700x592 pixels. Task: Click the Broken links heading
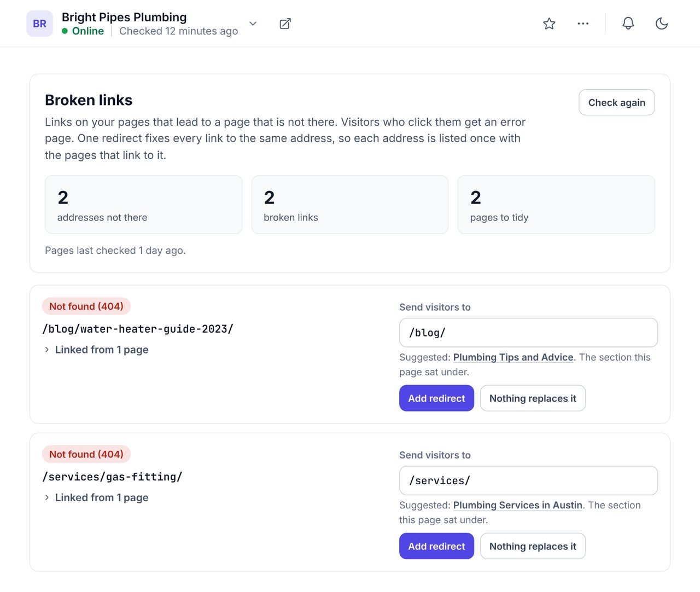(89, 100)
